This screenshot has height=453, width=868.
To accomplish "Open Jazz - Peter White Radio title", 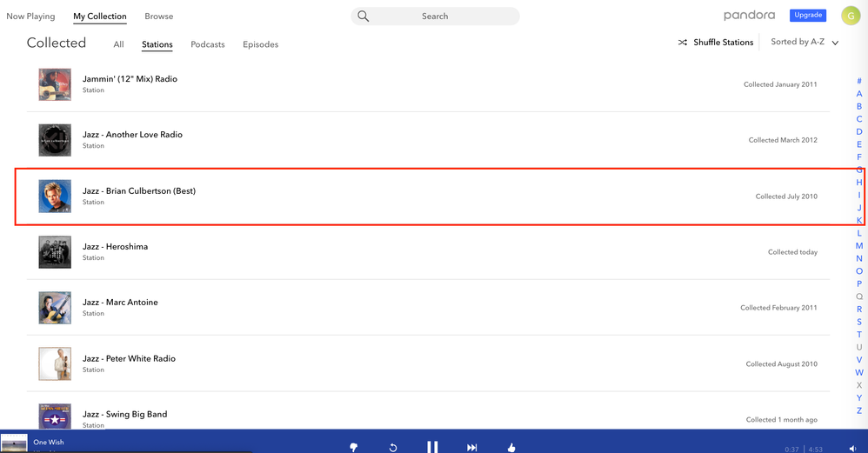I will coord(129,358).
